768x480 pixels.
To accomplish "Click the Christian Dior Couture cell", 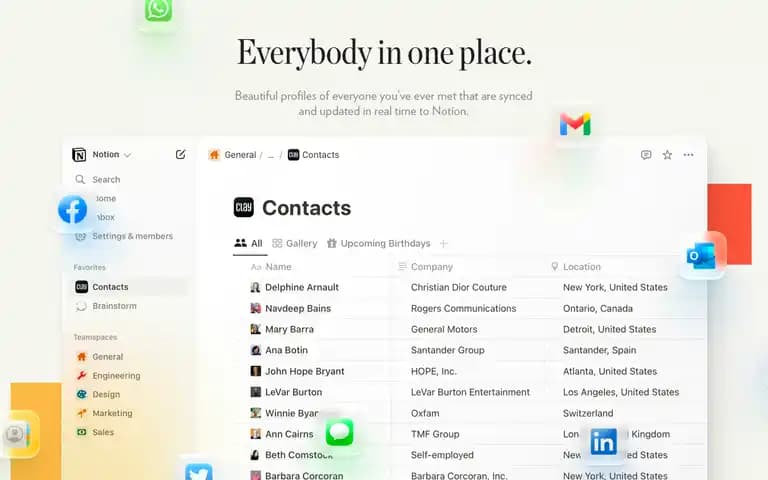I will 459,287.
